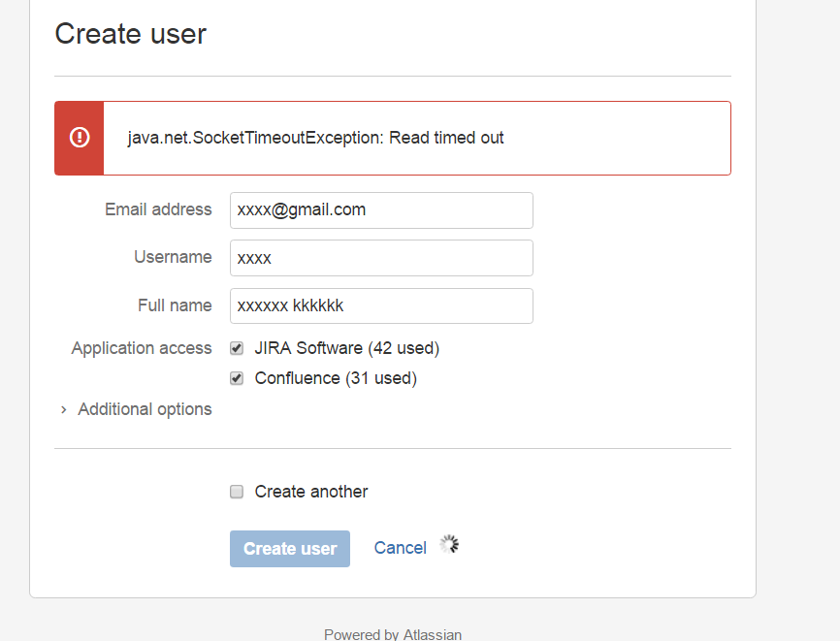Click the chevron next to Additional options

coord(63,409)
